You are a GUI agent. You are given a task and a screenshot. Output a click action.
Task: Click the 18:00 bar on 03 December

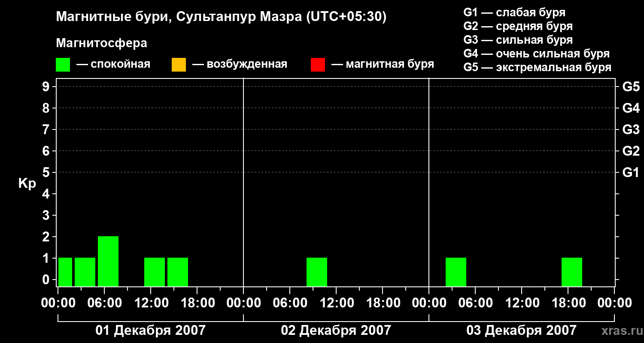coord(572,272)
